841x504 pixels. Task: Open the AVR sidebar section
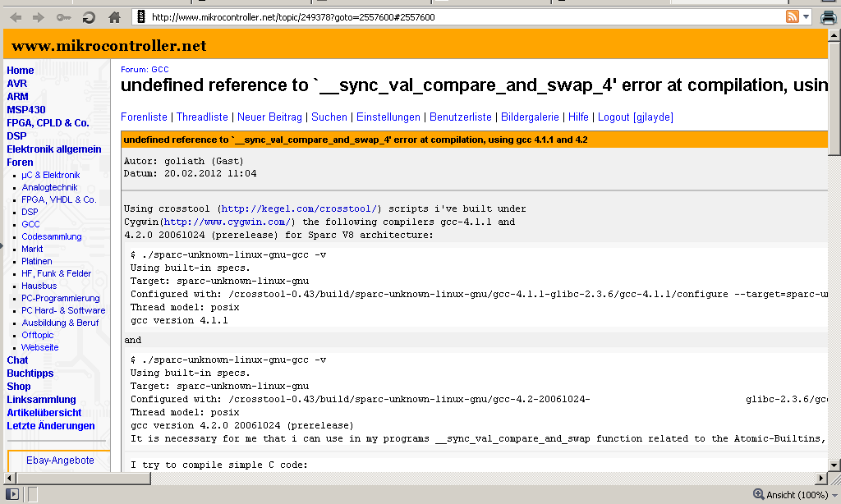pos(16,84)
